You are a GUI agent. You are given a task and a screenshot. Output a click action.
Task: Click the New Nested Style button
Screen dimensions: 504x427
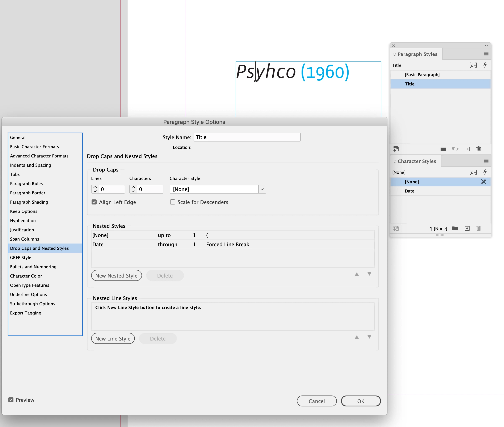coord(116,276)
